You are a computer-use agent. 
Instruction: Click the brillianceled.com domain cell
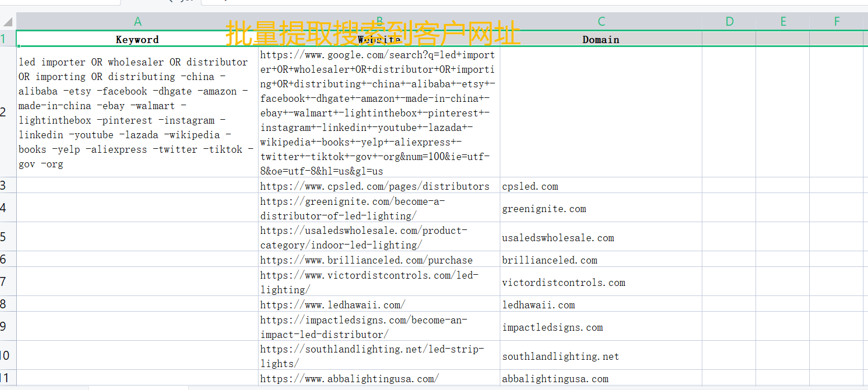(601, 259)
